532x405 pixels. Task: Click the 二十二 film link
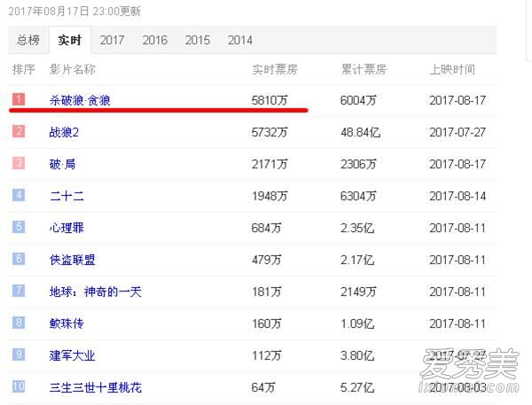(x=66, y=196)
